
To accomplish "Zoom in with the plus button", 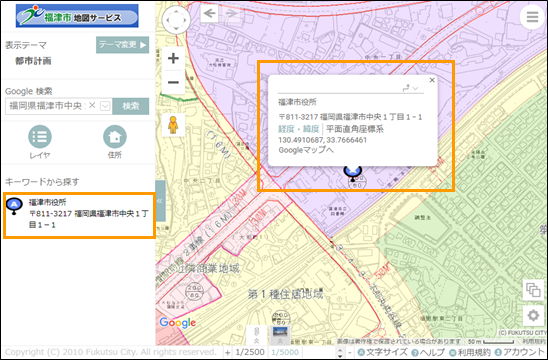I will pyautogui.click(x=173, y=58).
